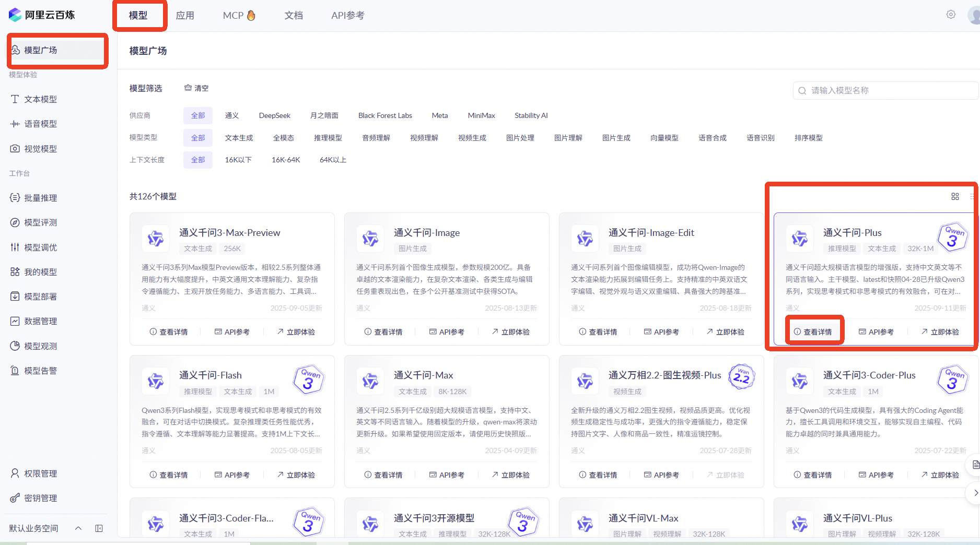The width and height of the screenshot is (980, 545).
Task: Expand the 默认业务空间 workspace selector
Action: (78, 528)
